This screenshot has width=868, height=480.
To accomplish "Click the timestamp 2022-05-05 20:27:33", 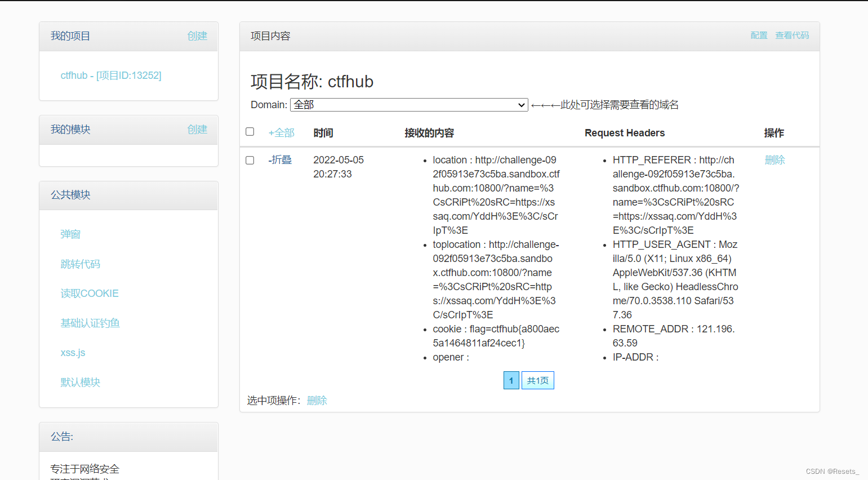I will pyautogui.click(x=339, y=167).
